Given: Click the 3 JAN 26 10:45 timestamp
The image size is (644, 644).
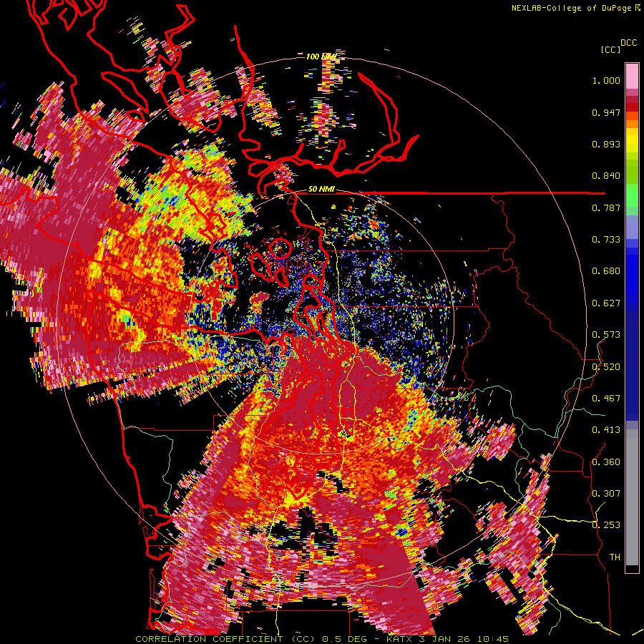Looking at the screenshot, I should 463,639.
